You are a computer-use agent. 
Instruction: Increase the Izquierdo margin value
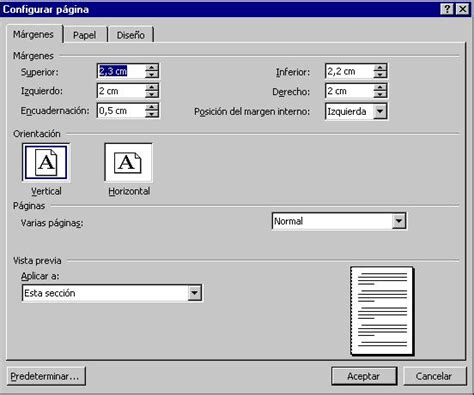[x=152, y=87]
